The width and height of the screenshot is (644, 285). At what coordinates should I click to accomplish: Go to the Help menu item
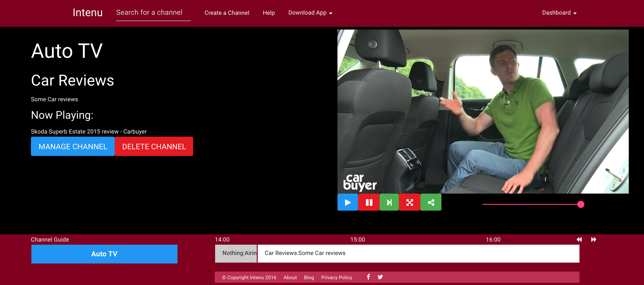tap(268, 13)
